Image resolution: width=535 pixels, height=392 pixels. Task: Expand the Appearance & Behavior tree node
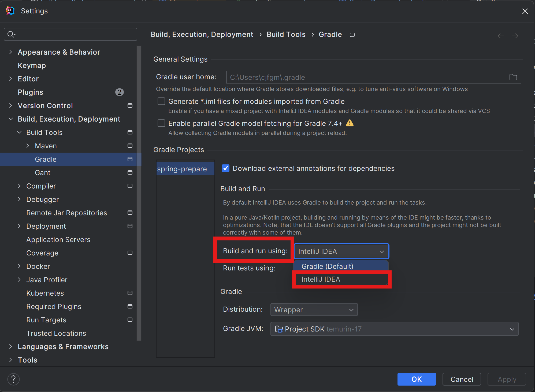(x=10, y=52)
